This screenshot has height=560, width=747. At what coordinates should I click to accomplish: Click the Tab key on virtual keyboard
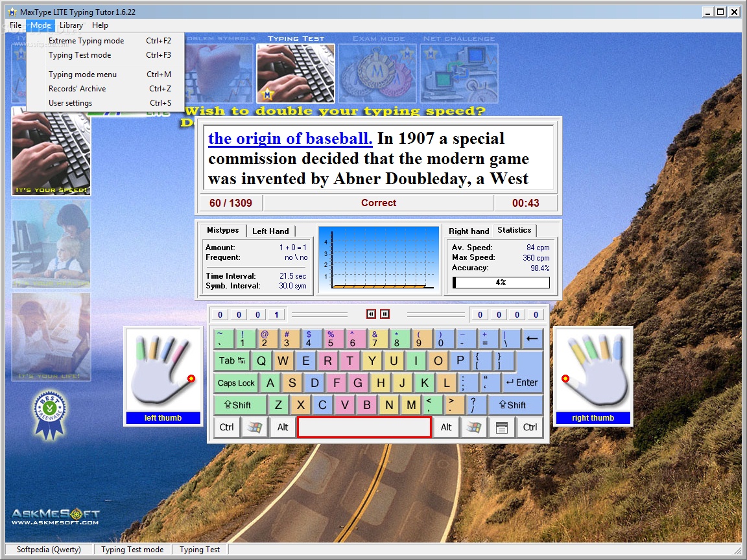click(231, 361)
